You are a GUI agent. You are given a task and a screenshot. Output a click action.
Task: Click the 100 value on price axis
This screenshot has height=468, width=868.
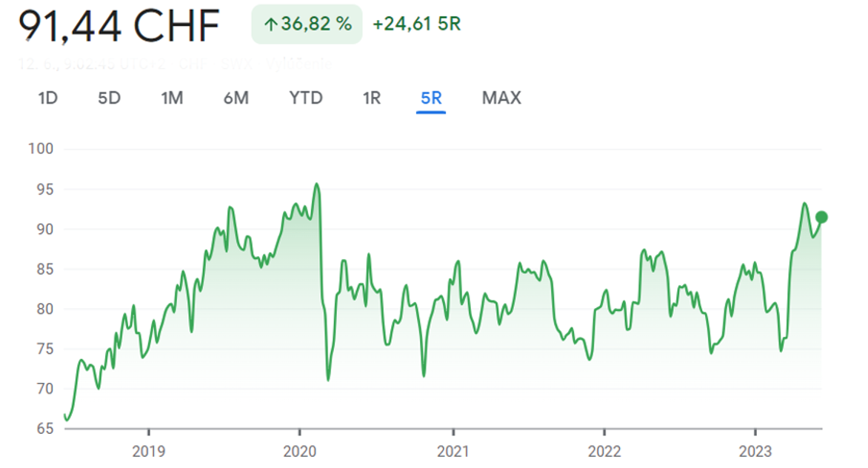[41, 149]
